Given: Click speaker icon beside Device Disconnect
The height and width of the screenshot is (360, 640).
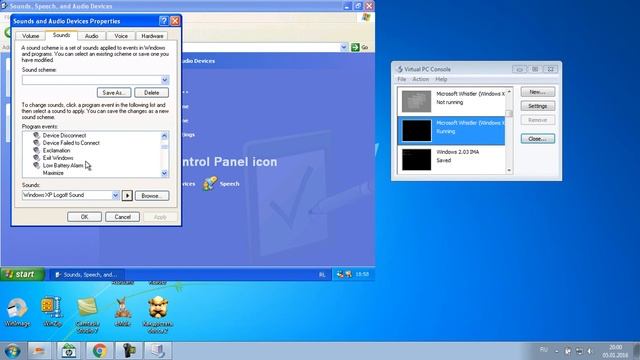Looking at the screenshot, I should coord(36,135).
